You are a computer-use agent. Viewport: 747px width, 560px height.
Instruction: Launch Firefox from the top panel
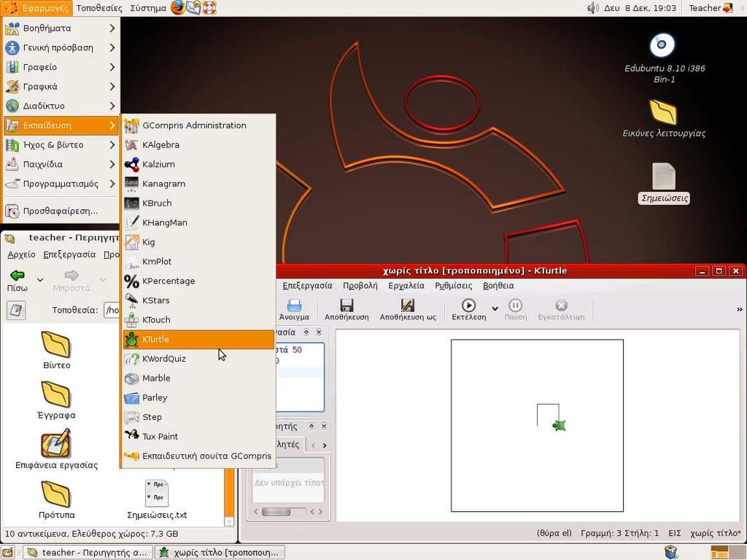[178, 7]
